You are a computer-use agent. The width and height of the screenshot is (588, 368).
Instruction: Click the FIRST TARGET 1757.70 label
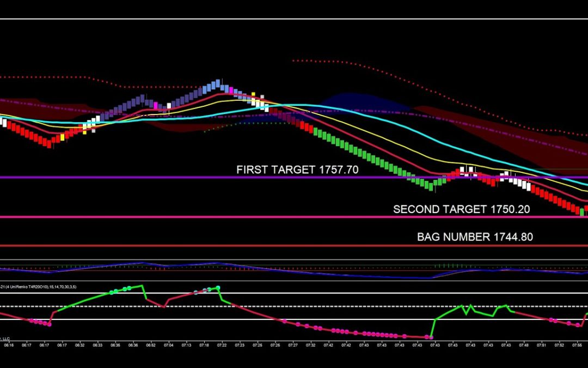click(x=297, y=170)
